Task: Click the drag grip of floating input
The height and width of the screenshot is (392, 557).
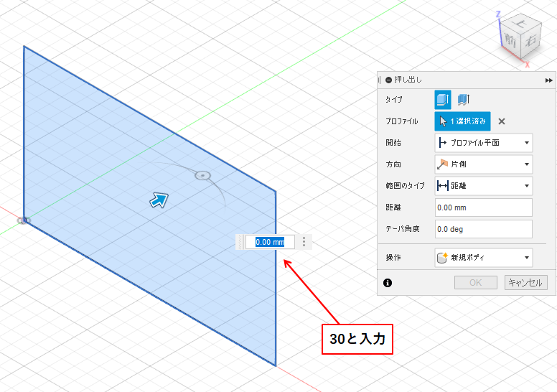Action: [240, 242]
